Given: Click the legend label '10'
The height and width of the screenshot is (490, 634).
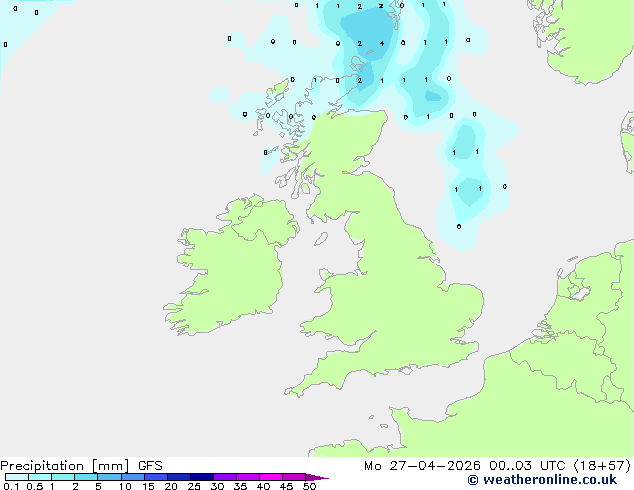Looking at the screenshot, I should point(125,486).
